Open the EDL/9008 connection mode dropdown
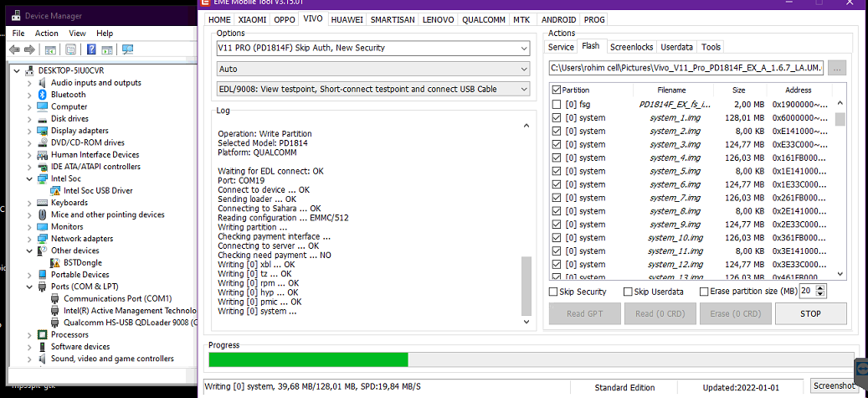Image resolution: width=868 pixels, height=398 pixels. [524, 89]
